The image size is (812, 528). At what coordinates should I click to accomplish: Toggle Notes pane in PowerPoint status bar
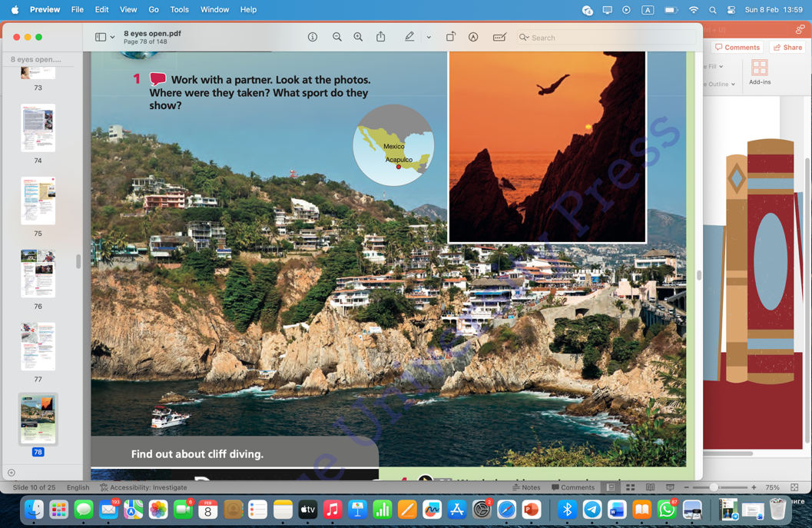526,487
